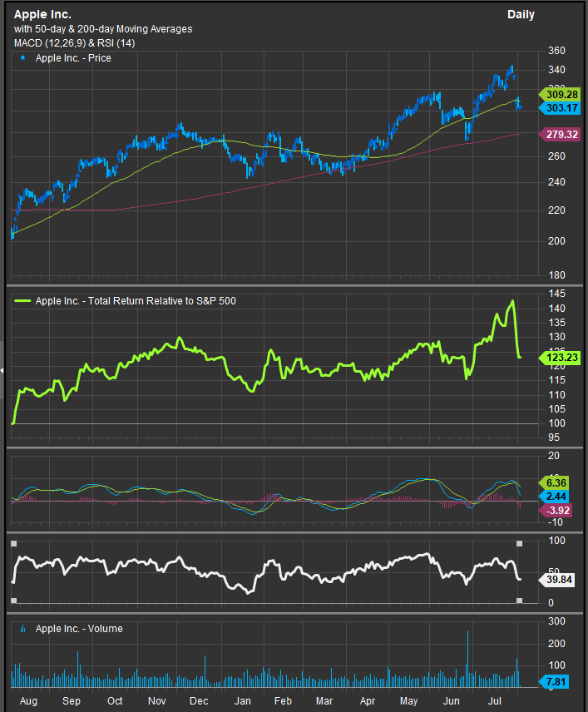The width and height of the screenshot is (588, 712).
Task: Click the 180 label on the price axis
Action: pyautogui.click(x=556, y=275)
